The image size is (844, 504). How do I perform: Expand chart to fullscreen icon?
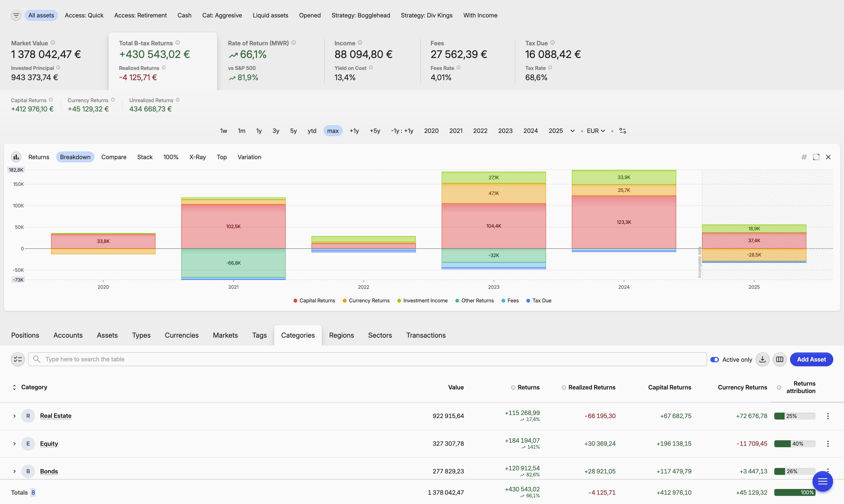(816, 157)
